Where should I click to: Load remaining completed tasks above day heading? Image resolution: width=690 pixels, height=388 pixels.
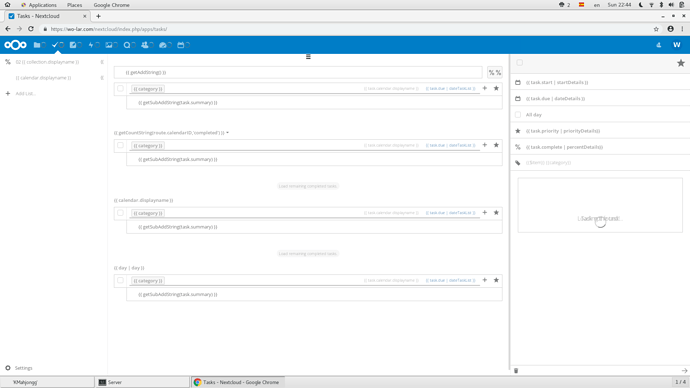click(x=308, y=254)
